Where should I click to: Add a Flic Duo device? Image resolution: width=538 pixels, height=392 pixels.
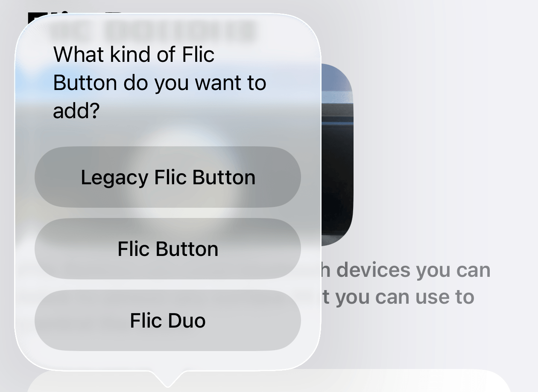click(168, 320)
